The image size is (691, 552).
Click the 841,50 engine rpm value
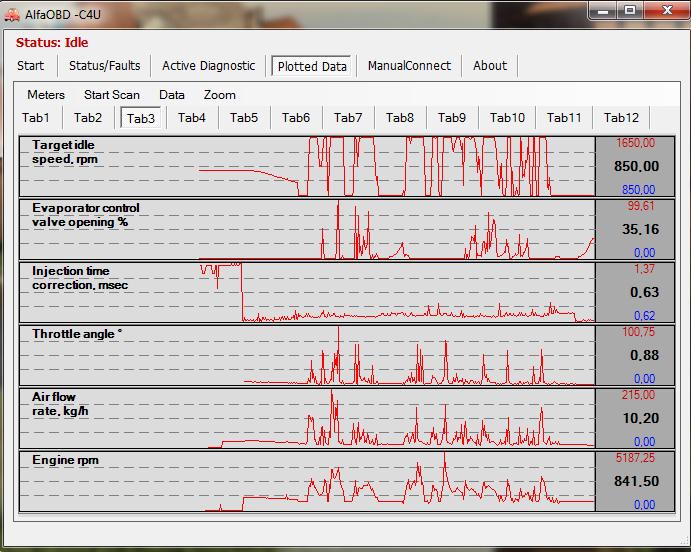click(636, 481)
